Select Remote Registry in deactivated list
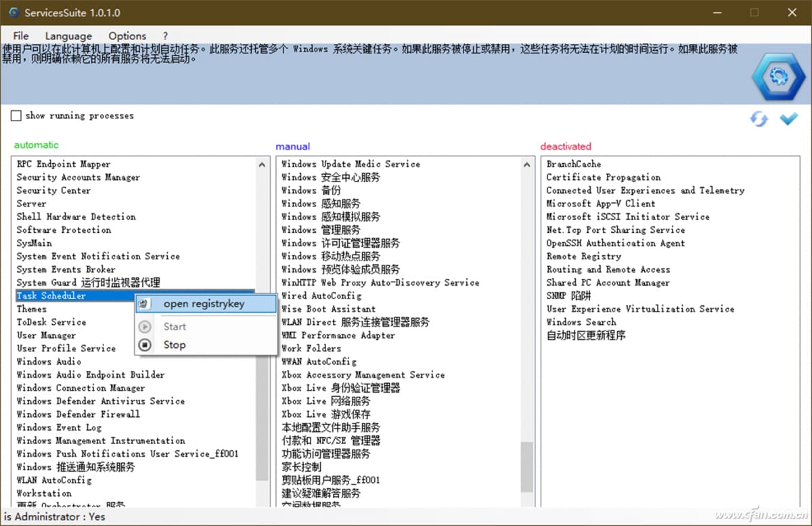812x526 pixels. coord(583,257)
